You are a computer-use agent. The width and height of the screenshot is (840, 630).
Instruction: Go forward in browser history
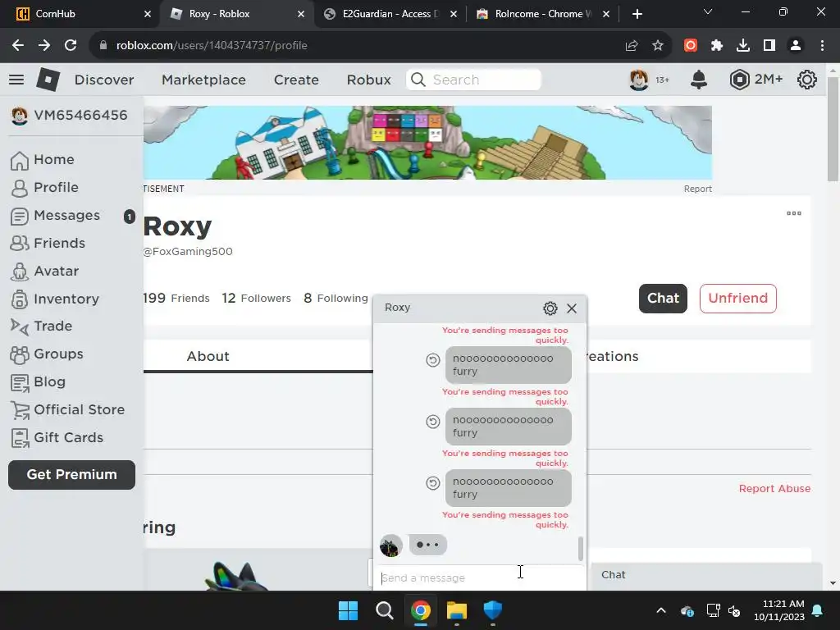pyautogui.click(x=44, y=46)
